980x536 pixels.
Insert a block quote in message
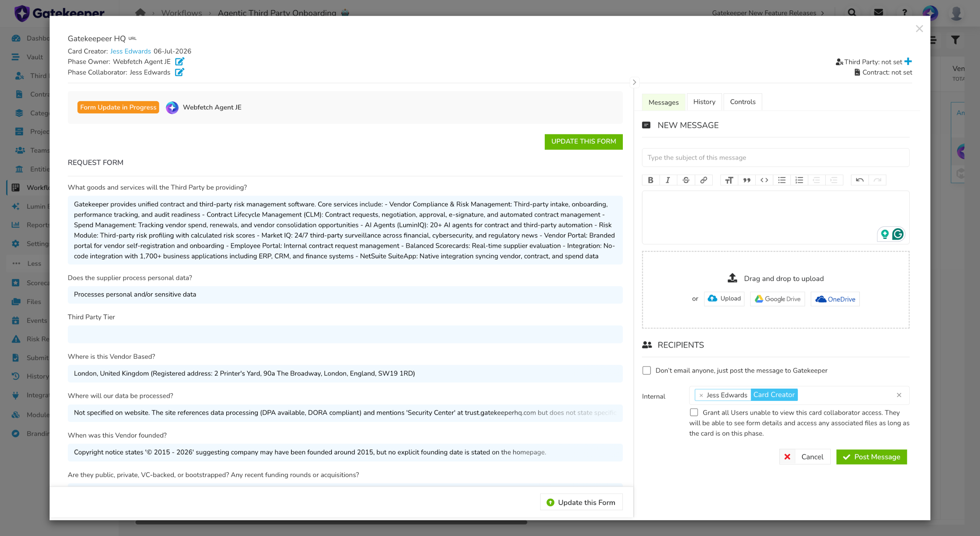pos(746,180)
